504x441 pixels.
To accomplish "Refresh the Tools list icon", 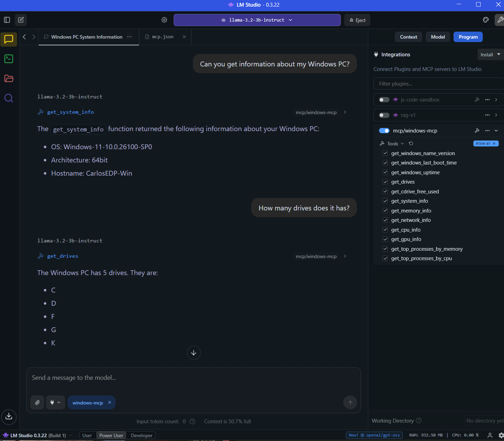I will click(411, 144).
